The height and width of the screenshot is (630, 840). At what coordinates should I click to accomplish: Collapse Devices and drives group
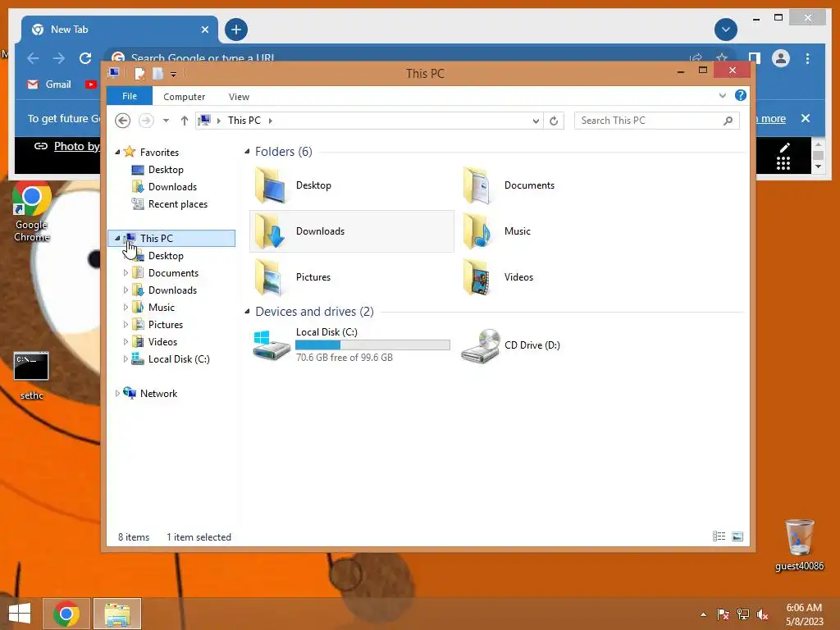tap(247, 311)
